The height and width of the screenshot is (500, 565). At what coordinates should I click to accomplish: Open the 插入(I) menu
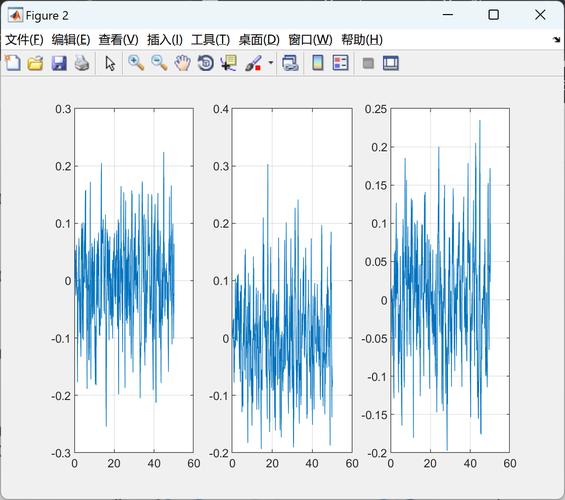point(165,40)
